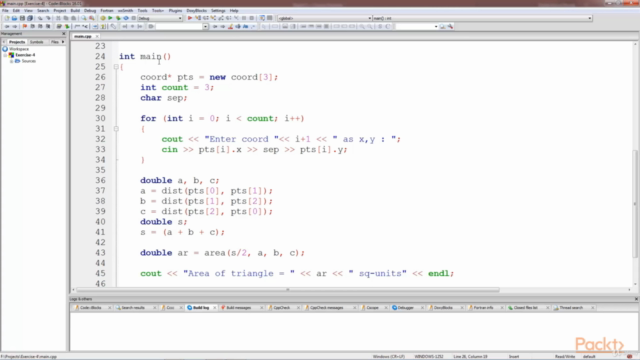Close the main.cpp editor tab

[x=97, y=36]
